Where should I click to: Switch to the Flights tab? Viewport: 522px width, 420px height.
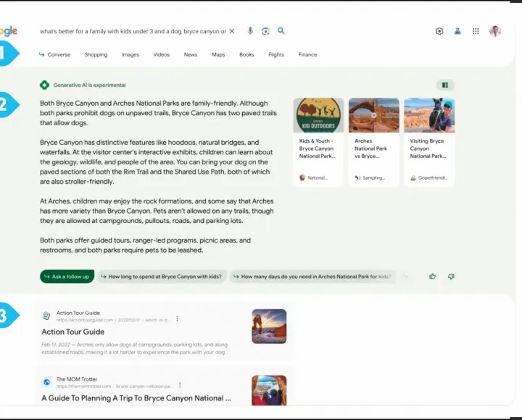(276, 54)
